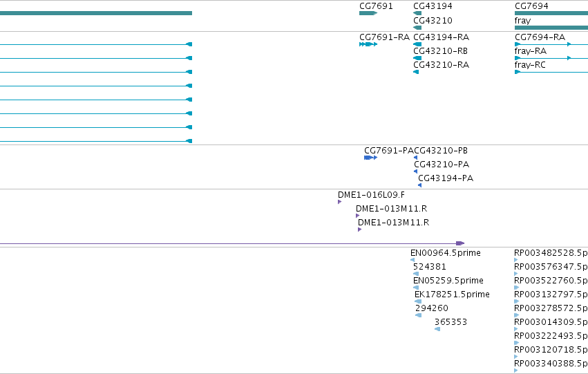Select the arrow glyph under CG43194 gene label
588x374 pixels.
[417, 13]
